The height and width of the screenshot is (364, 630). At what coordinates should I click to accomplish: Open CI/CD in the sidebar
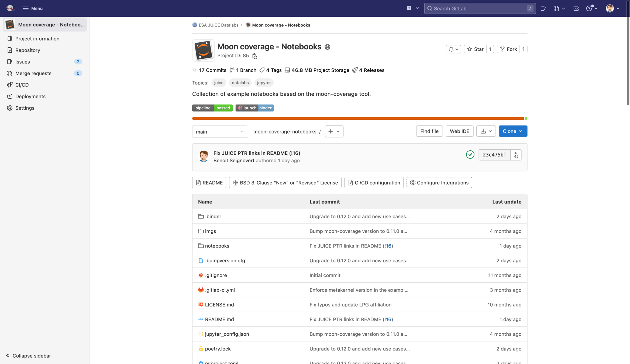(22, 85)
